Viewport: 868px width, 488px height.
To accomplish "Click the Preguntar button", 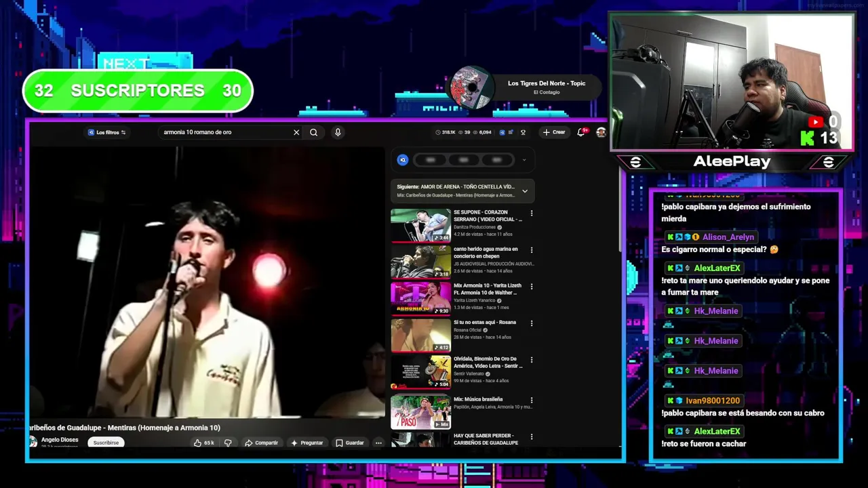I will 307,443.
